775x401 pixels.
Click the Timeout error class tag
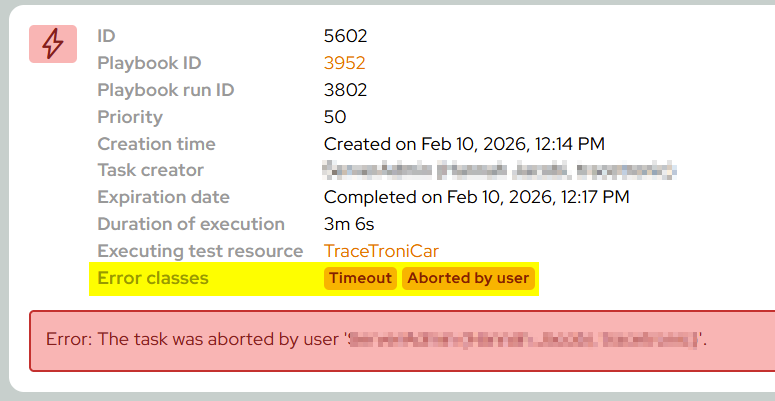tap(360, 278)
